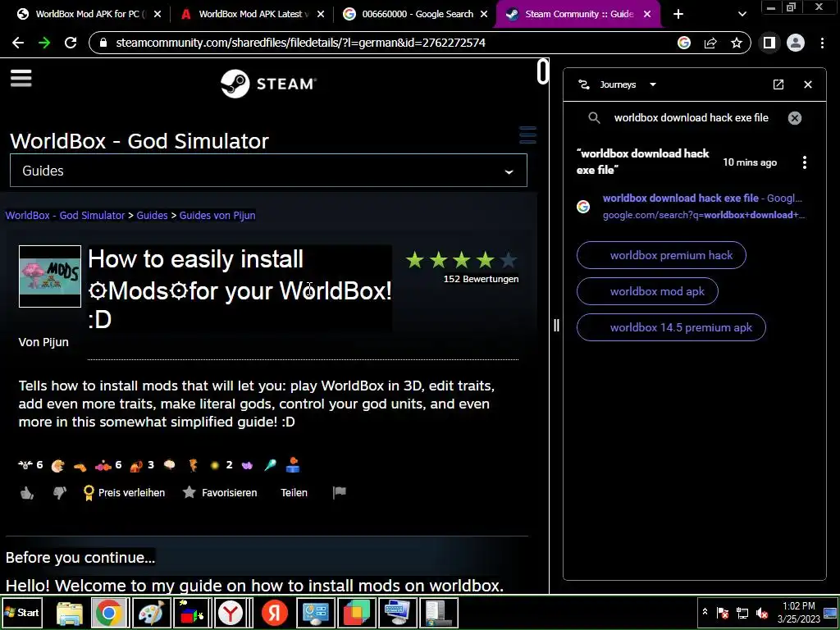Click the MODS guide thumbnail image

click(x=50, y=276)
